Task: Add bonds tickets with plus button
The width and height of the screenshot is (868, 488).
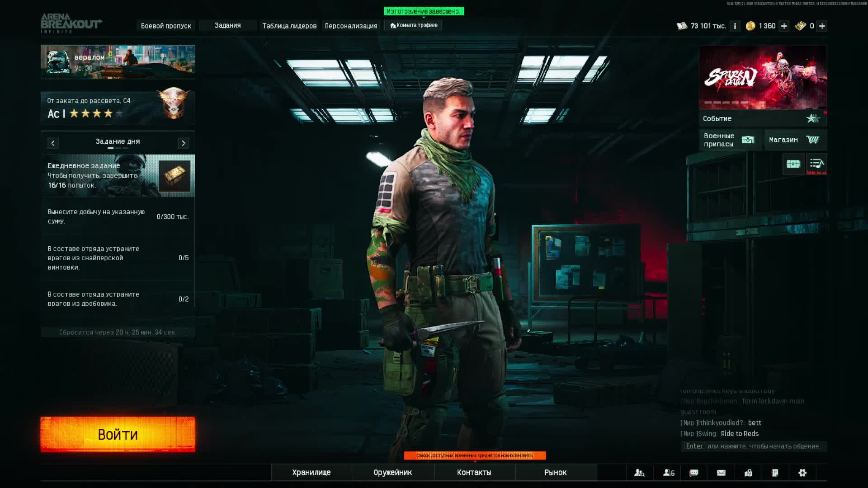Action: (822, 26)
